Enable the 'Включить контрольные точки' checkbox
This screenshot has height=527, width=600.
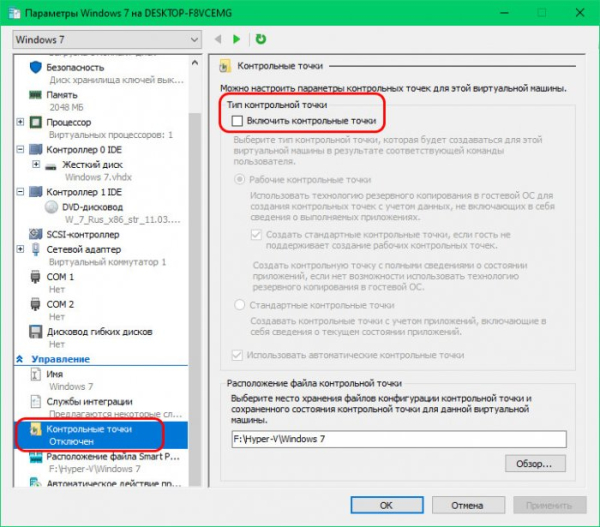[x=236, y=121]
